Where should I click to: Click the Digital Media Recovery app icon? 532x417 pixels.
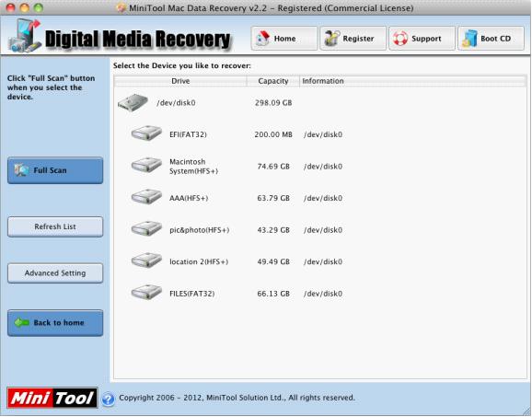coord(25,36)
